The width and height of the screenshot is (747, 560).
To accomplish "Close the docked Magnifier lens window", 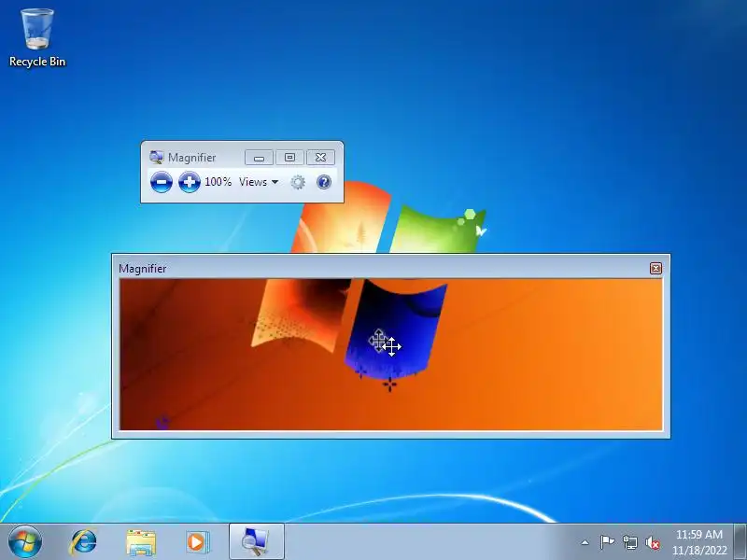I will click(655, 269).
